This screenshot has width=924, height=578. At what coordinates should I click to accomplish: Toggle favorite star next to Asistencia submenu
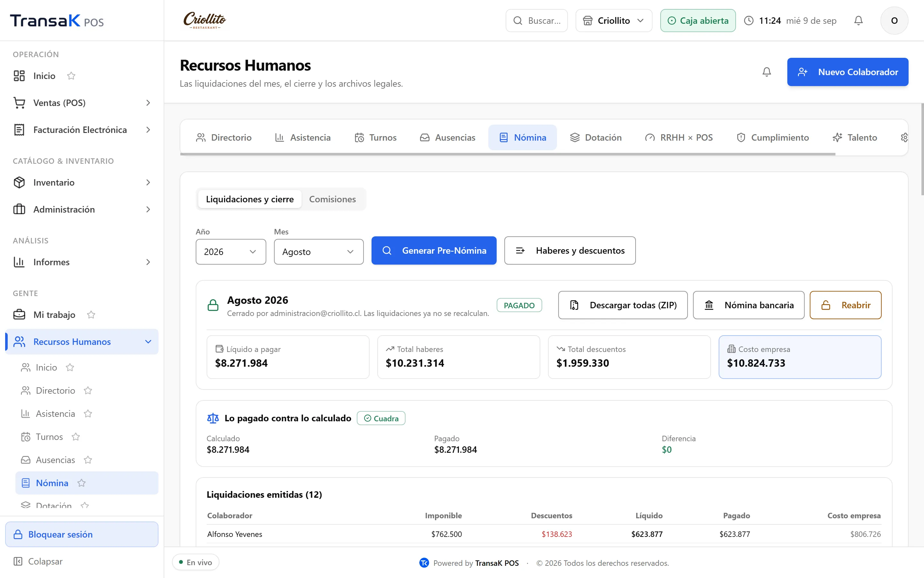click(88, 414)
